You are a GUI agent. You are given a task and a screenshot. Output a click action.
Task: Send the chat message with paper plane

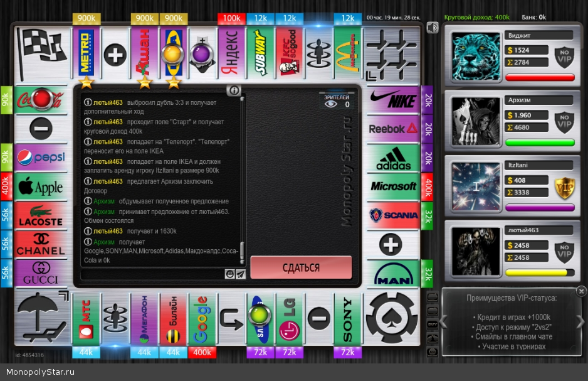click(x=240, y=274)
